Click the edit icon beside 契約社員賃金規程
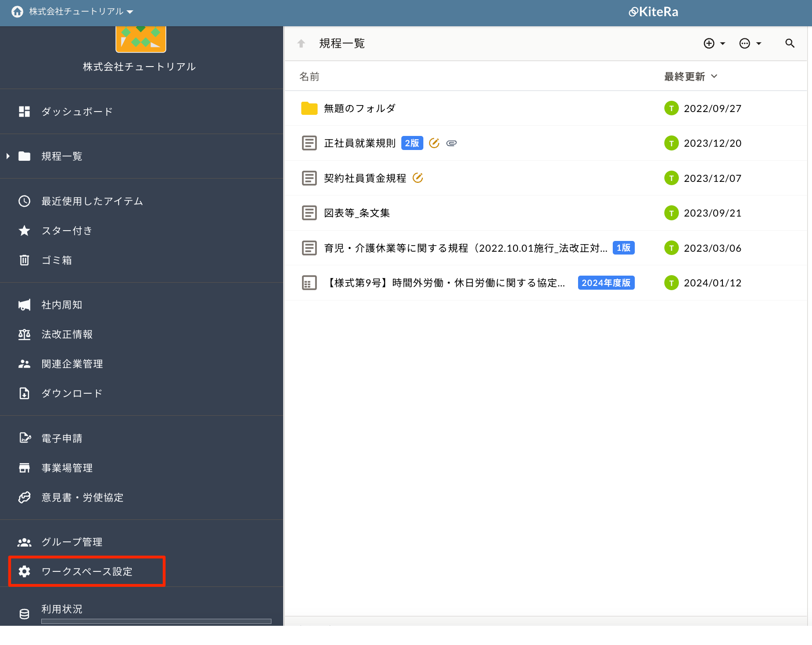The height and width of the screenshot is (645, 812). [418, 178]
